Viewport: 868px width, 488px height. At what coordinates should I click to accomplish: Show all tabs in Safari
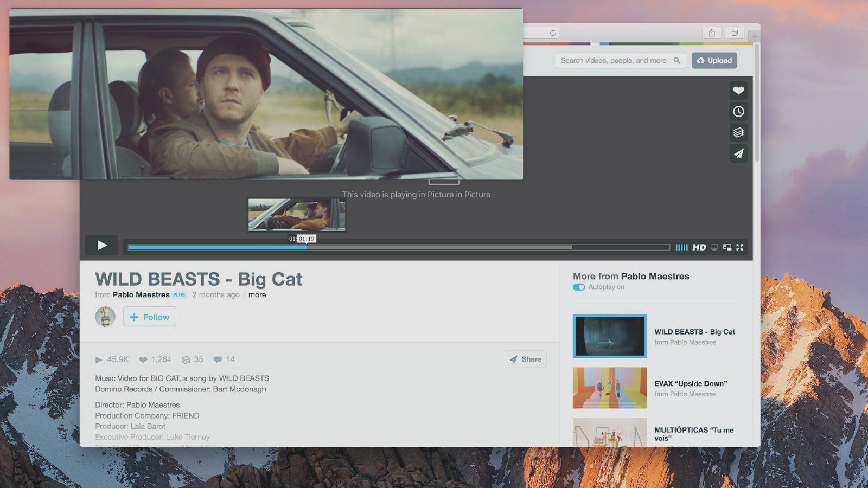(x=734, y=33)
